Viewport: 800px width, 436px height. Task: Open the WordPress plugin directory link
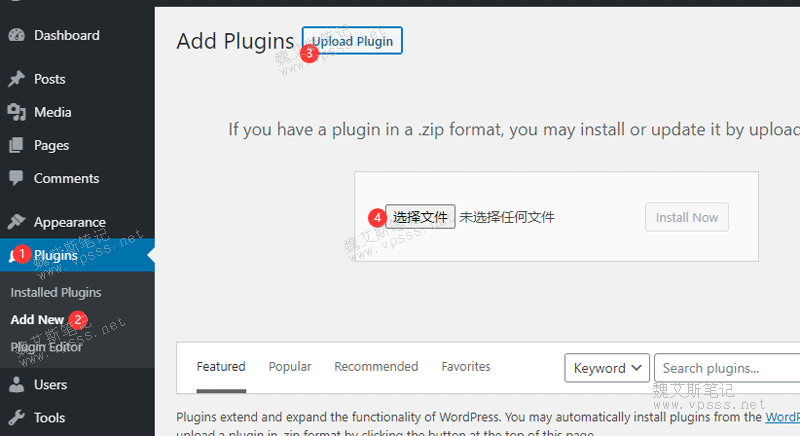[783, 417]
